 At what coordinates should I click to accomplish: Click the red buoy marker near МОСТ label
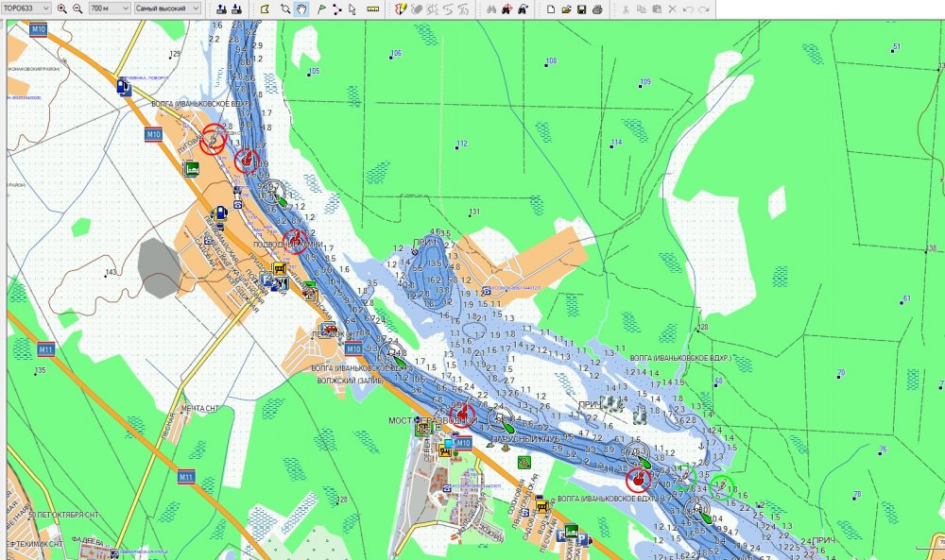[x=462, y=414]
